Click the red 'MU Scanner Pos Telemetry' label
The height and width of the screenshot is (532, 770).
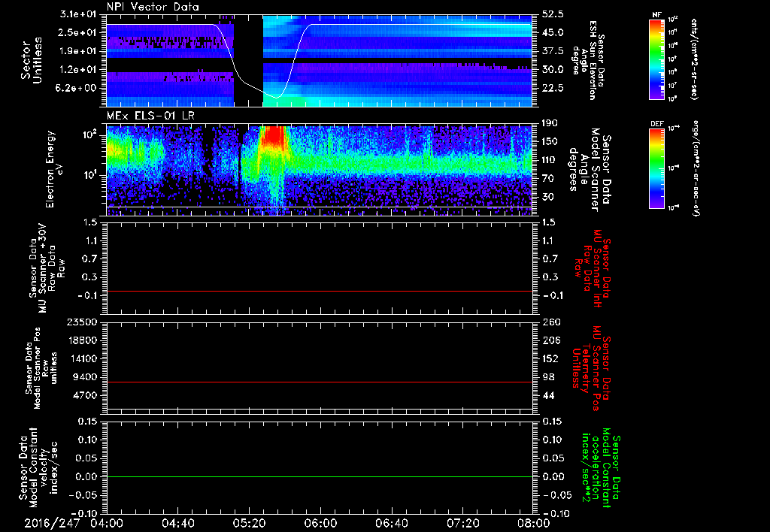pyautogui.click(x=591, y=368)
